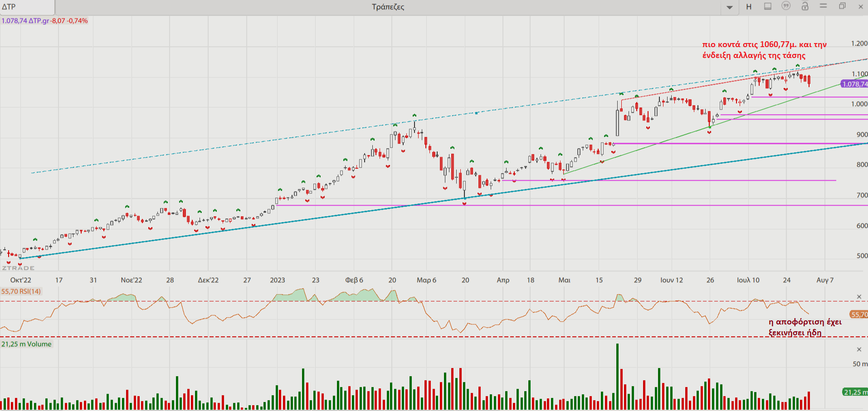Viewport: 868px width, 411px height.
Task: Click the Οκτ'22 date axis label
Action: (x=21, y=280)
